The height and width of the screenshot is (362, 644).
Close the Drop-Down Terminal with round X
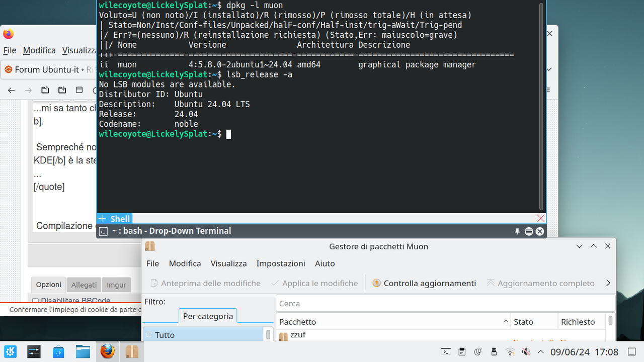click(540, 231)
